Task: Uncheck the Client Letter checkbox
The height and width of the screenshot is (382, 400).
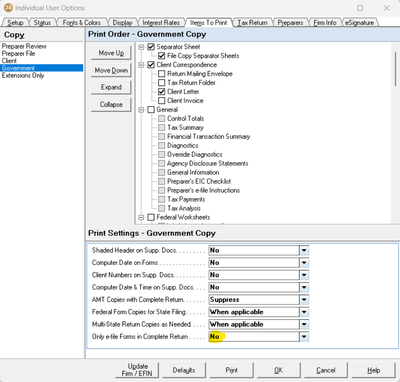Action: [x=162, y=92]
